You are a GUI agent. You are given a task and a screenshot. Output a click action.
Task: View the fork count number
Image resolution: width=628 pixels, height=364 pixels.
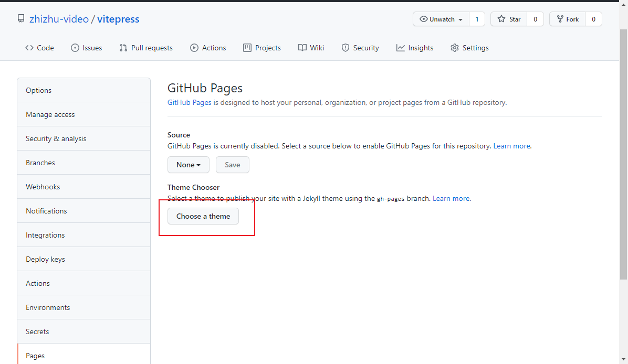593,19
